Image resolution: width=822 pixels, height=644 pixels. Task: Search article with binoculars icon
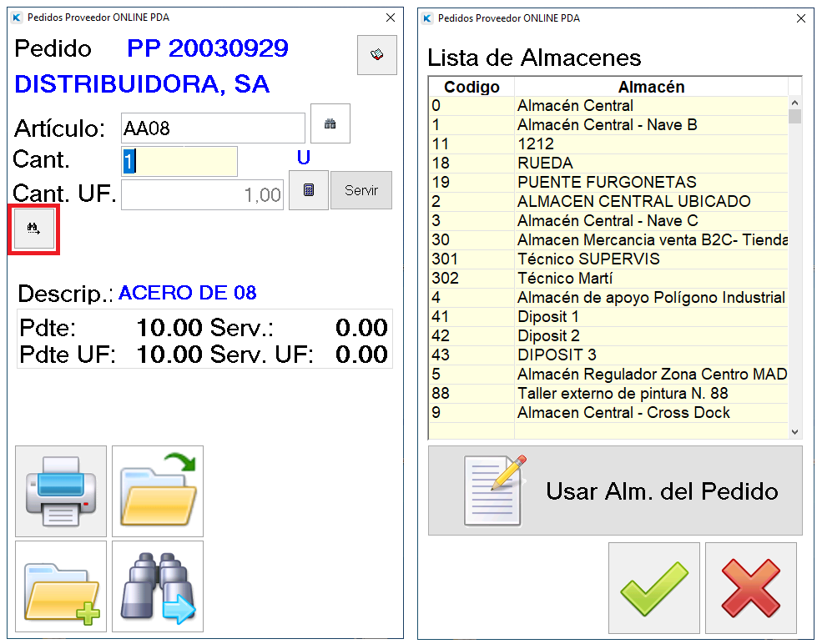pos(330,123)
